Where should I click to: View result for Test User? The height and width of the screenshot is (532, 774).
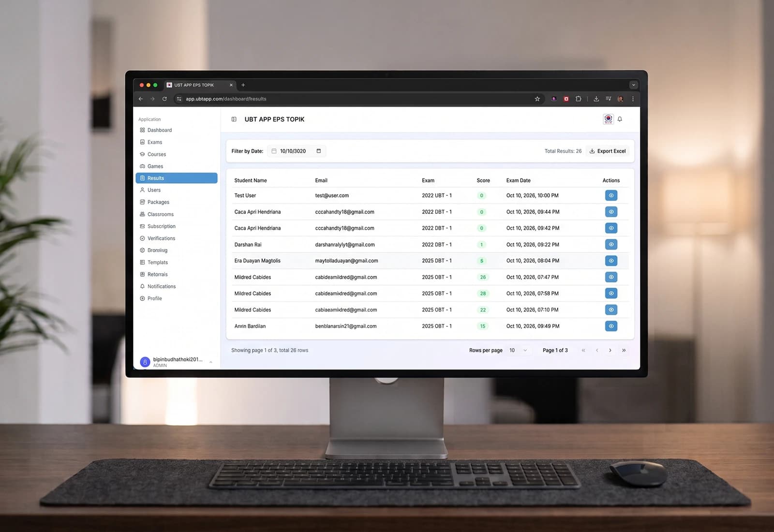(x=611, y=195)
